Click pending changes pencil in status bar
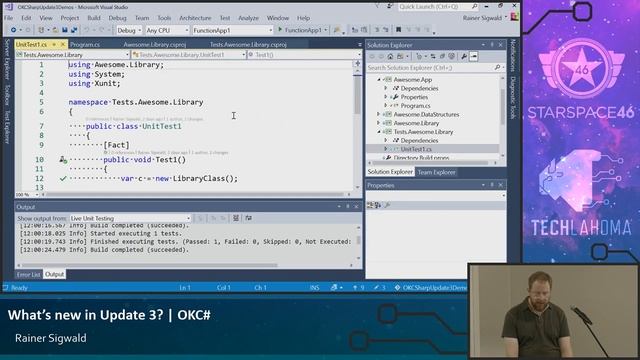640x360 pixels. pyautogui.click(x=380, y=288)
